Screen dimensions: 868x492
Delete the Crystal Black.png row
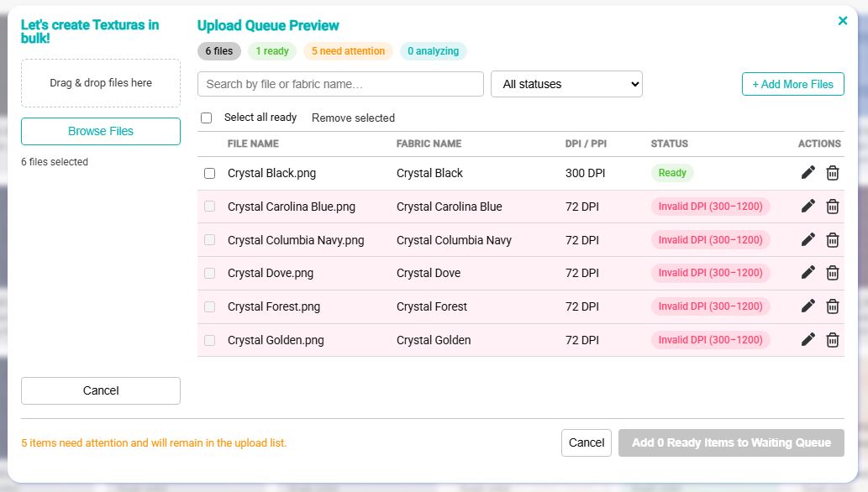(833, 173)
